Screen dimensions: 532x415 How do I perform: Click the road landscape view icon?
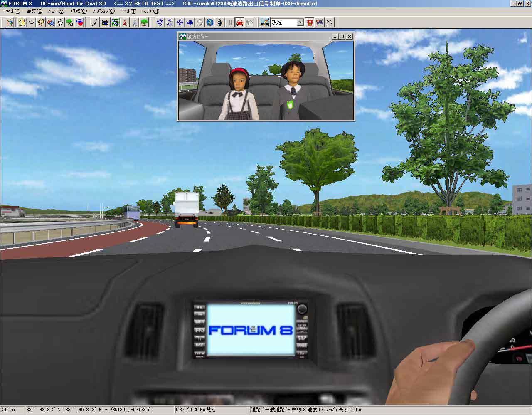265,22
